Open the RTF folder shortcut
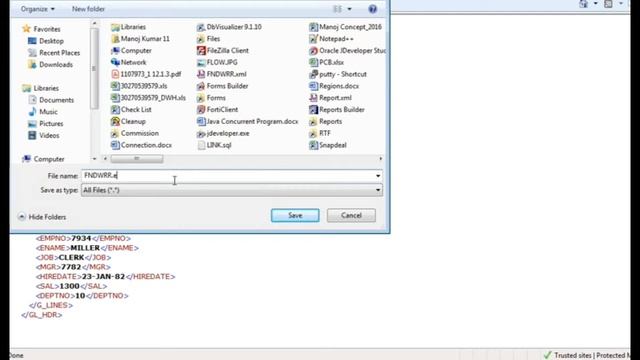The width and height of the screenshot is (640, 360). click(x=320, y=133)
